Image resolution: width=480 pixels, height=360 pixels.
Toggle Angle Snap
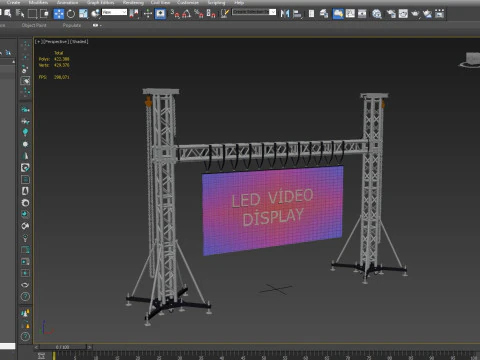click(186, 13)
